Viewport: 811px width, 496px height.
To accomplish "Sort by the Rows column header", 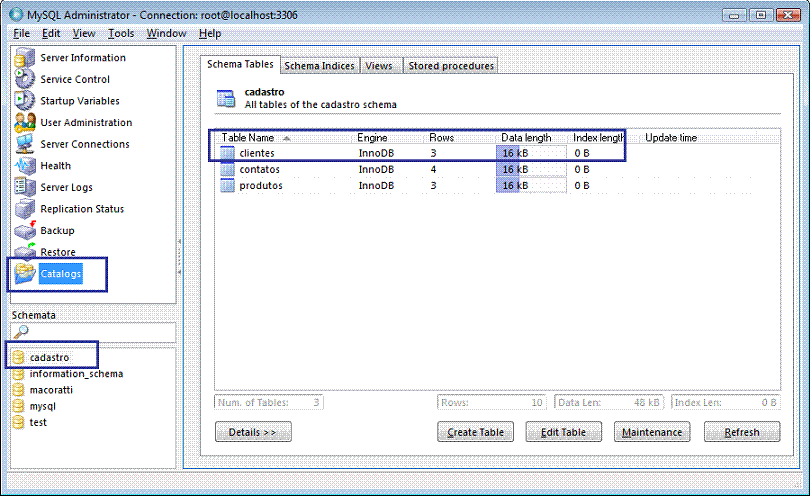I will 461,138.
